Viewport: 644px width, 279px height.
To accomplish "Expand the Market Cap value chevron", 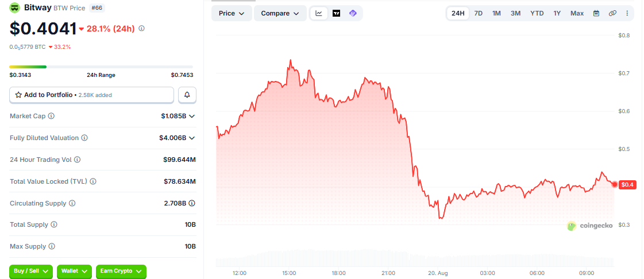I will [x=192, y=116].
